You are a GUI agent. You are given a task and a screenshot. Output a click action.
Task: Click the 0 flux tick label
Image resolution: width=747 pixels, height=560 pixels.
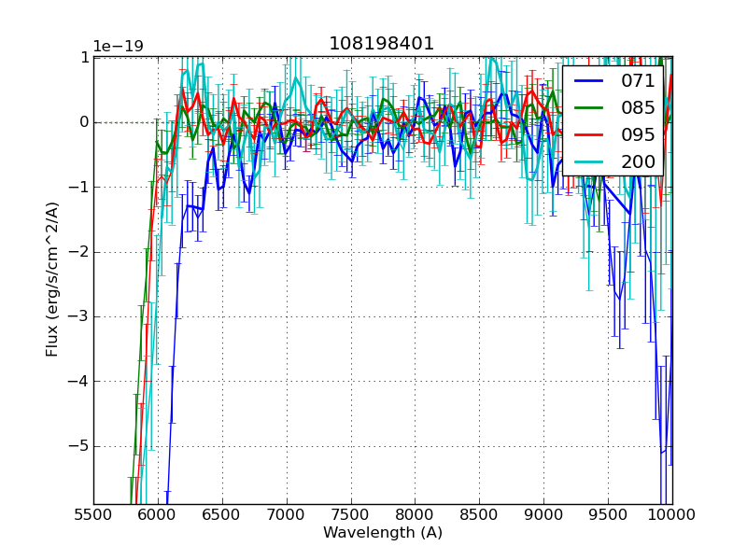(82, 121)
